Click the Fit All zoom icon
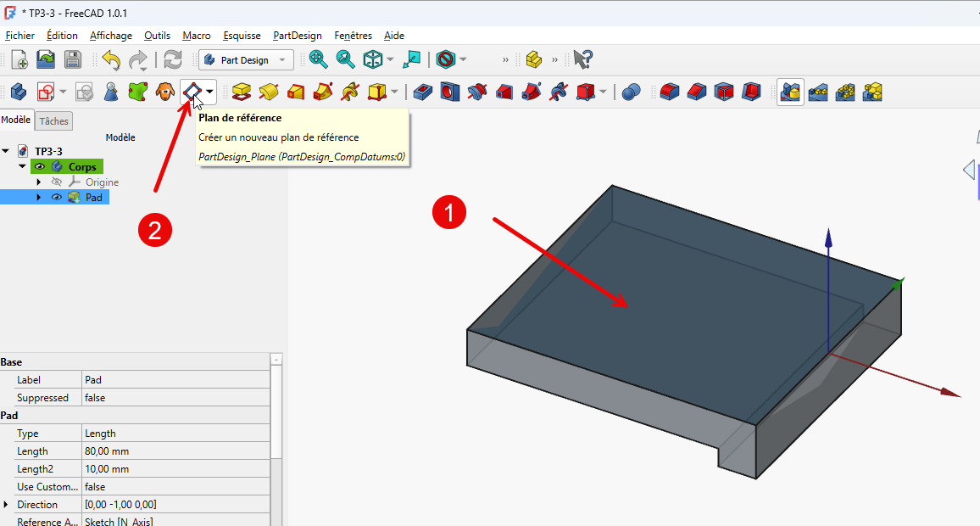The height and width of the screenshot is (526, 980). (x=318, y=59)
